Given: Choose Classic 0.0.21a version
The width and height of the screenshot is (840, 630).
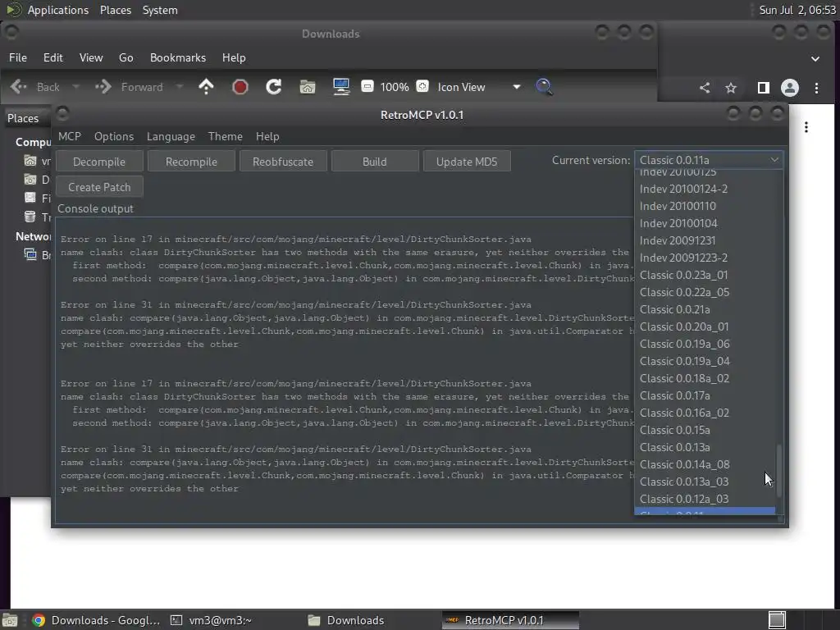Looking at the screenshot, I should 705,309.
